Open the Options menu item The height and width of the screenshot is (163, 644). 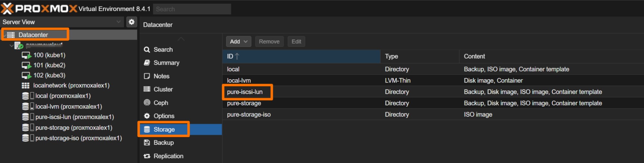(x=164, y=116)
